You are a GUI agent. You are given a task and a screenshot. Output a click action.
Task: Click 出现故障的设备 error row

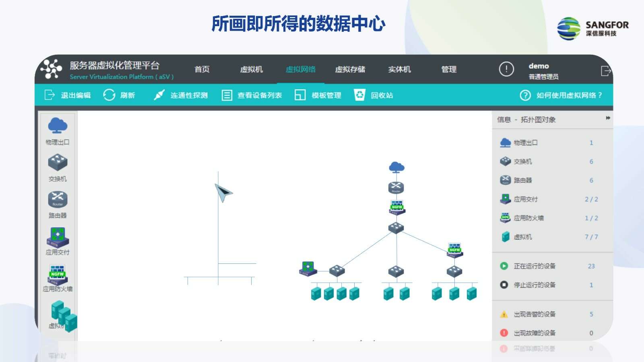tap(552, 333)
